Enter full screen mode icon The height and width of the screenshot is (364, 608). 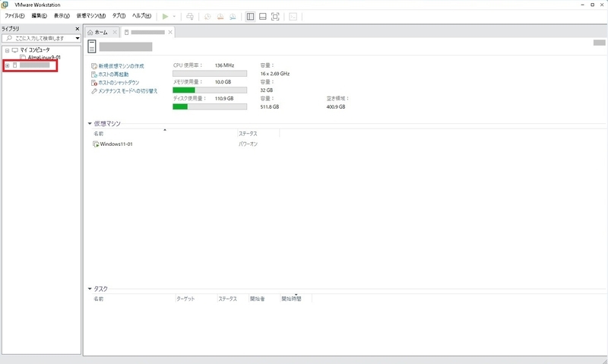click(275, 16)
